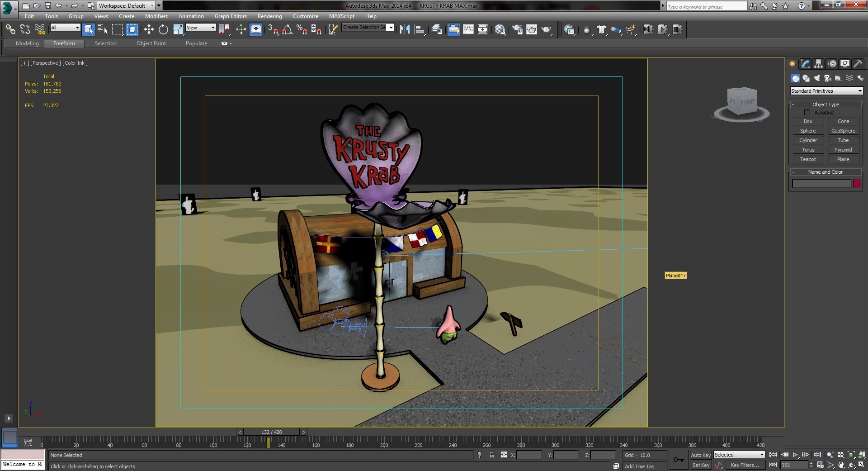868x471 pixels.
Task: Click the ViewCube FRONT face
Action: pyautogui.click(x=747, y=102)
